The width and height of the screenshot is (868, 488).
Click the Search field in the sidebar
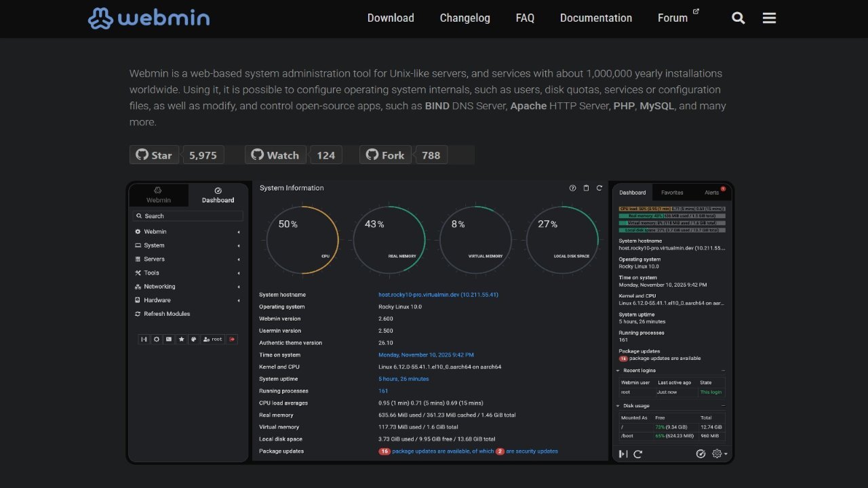[x=188, y=216]
